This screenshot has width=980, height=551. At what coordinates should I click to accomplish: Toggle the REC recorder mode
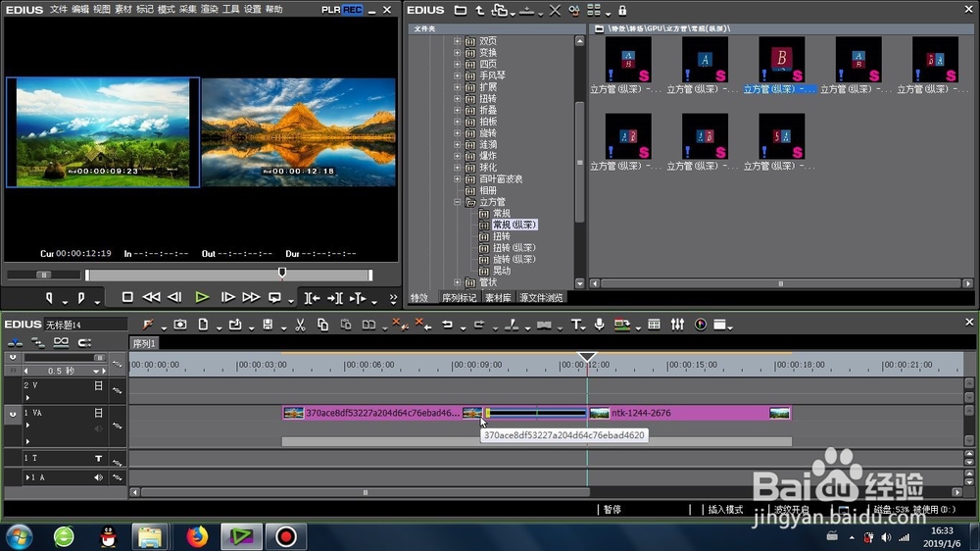pyautogui.click(x=352, y=10)
